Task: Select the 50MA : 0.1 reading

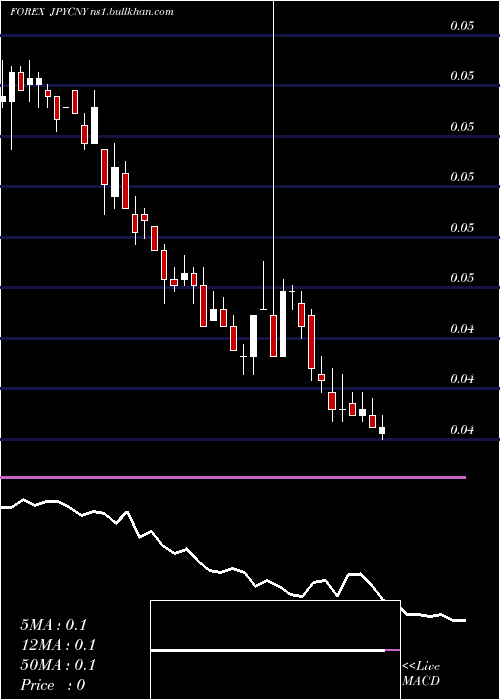Action: [x=58, y=665]
